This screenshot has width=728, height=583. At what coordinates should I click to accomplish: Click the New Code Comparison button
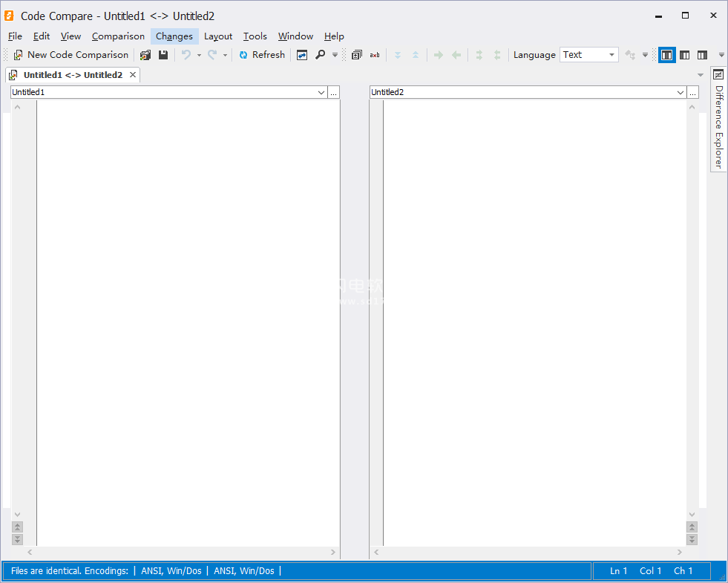tap(70, 55)
